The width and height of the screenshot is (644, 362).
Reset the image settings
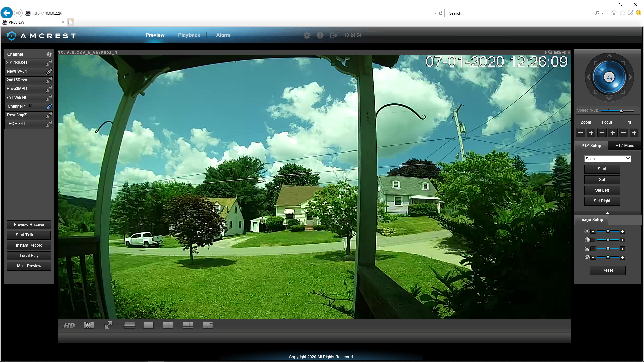coord(607,270)
